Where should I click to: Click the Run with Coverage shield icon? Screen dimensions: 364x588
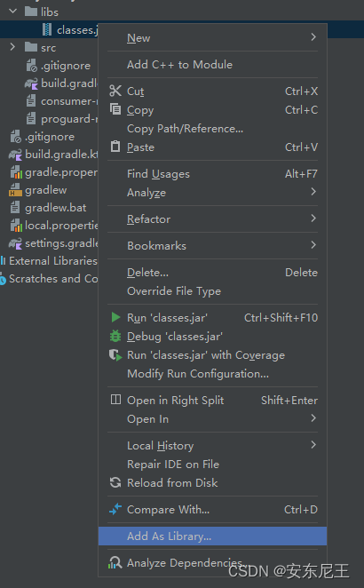(x=115, y=354)
